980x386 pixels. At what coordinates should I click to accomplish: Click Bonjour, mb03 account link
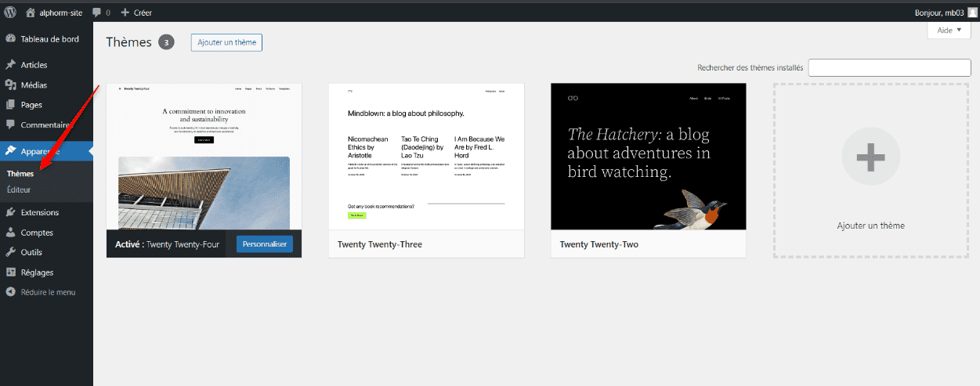pyautogui.click(x=939, y=13)
